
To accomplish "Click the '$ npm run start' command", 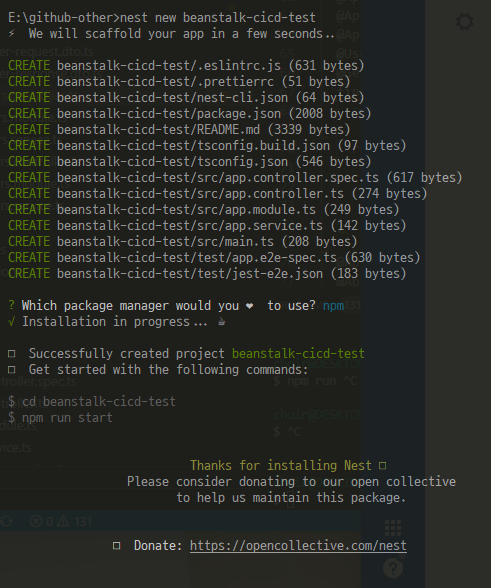I will [x=60, y=418].
